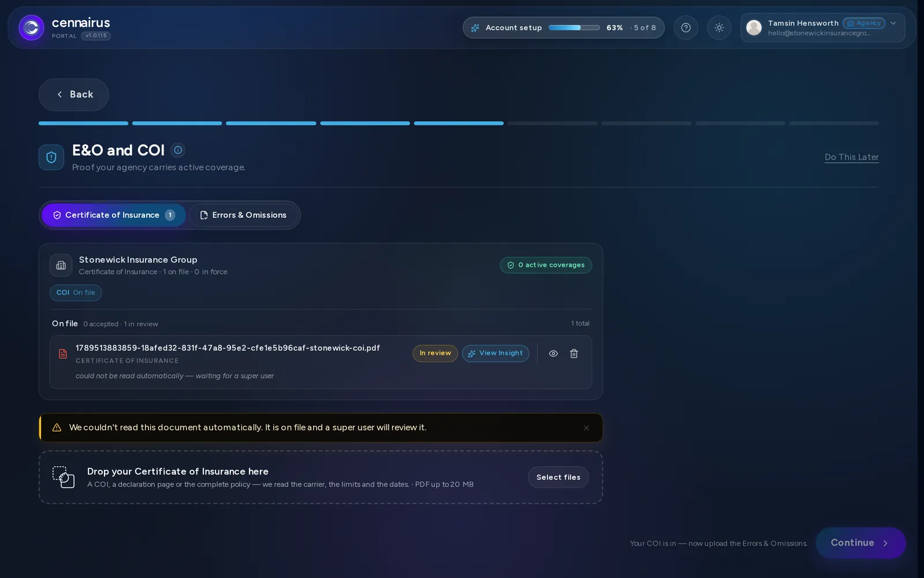Click the 'Drop your Certificate of Insurance here' heading
Screen dimensions: 924x578
(x=178, y=472)
